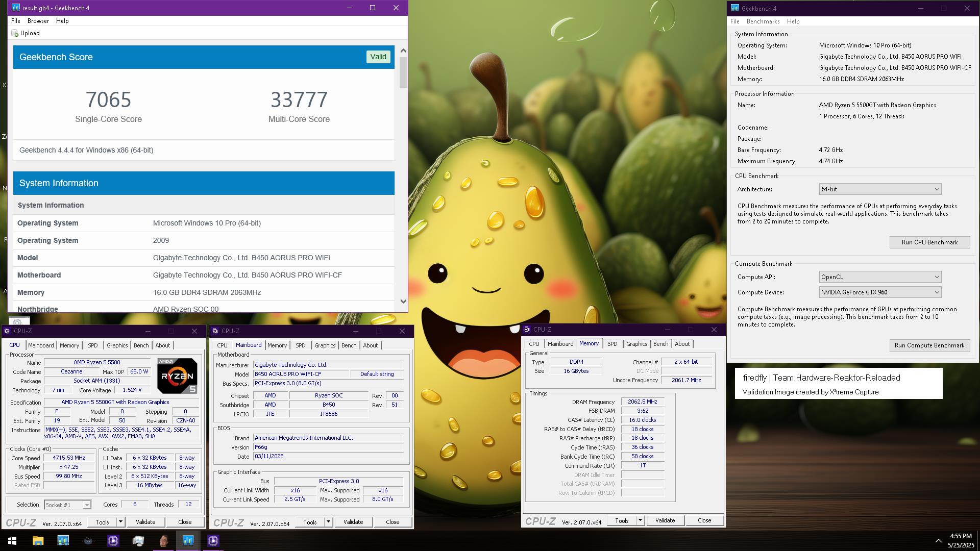Run the CPU Benchmark
The width and height of the screenshot is (980, 551).
[x=929, y=242]
